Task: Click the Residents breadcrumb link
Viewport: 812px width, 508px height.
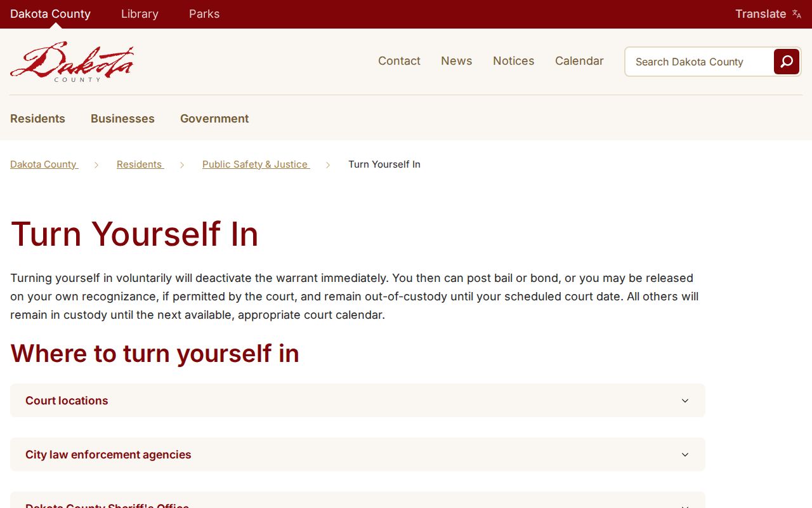Action: click(x=140, y=164)
